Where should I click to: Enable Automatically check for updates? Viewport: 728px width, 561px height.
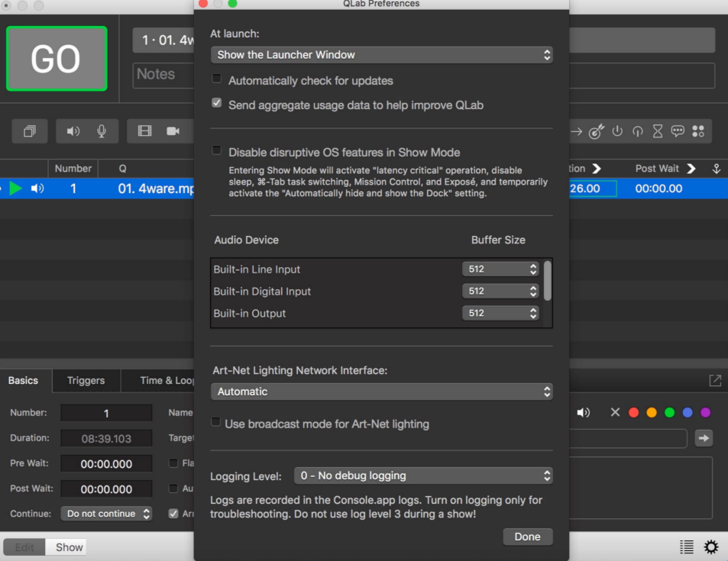(216, 79)
